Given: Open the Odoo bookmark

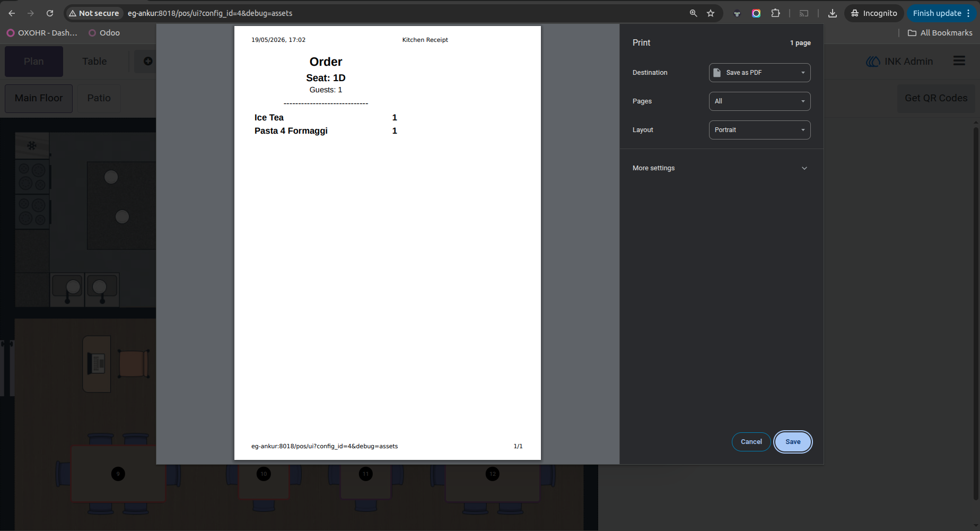Looking at the screenshot, I should tap(104, 33).
